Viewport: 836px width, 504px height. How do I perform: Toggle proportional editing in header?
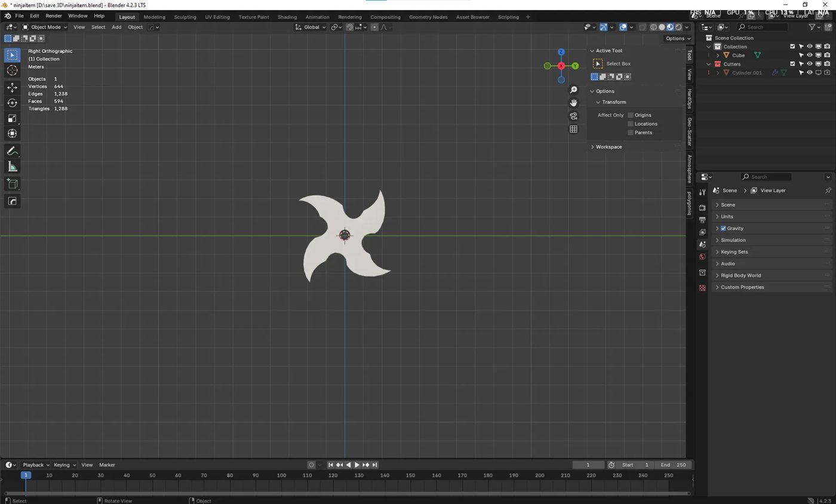[x=374, y=27]
